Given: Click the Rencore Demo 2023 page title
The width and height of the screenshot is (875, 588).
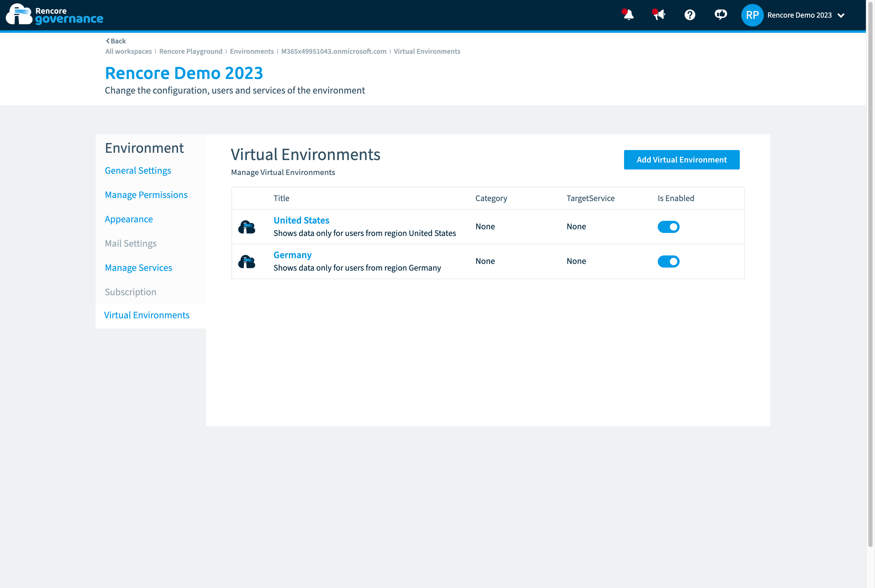Looking at the screenshot, I should pos(184,73).
